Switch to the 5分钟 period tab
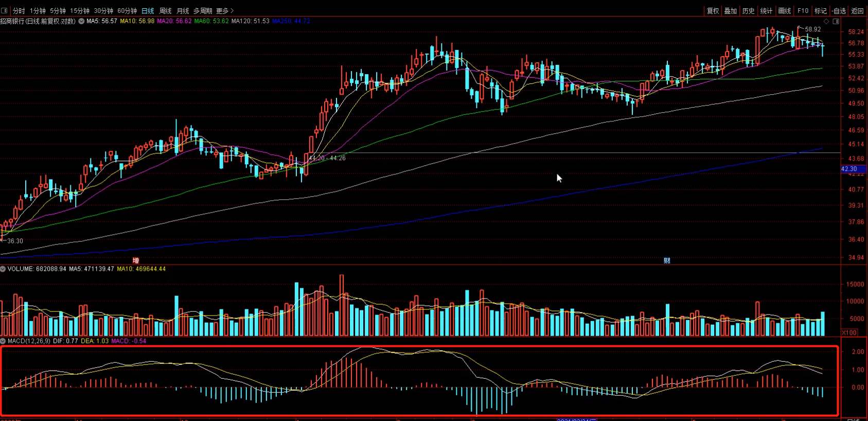 pyautogui.click(x=58, y=11)
